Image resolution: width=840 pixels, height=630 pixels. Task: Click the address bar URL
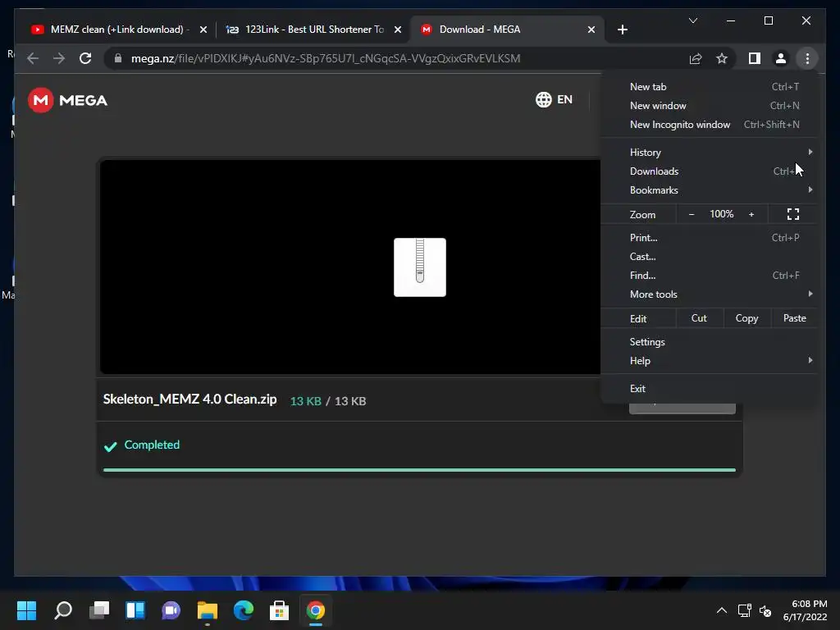tap(326, 58)
